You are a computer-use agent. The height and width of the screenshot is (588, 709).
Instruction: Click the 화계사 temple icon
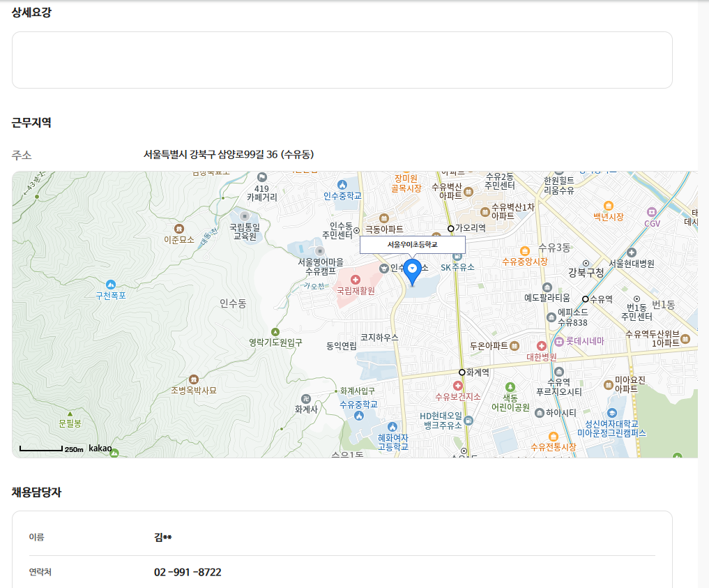[306, 398]
